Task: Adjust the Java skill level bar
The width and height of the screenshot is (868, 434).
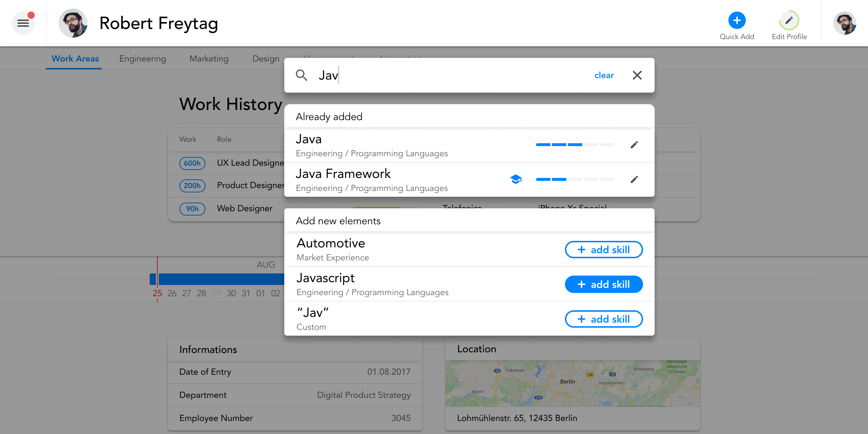Action: [575, 145]
